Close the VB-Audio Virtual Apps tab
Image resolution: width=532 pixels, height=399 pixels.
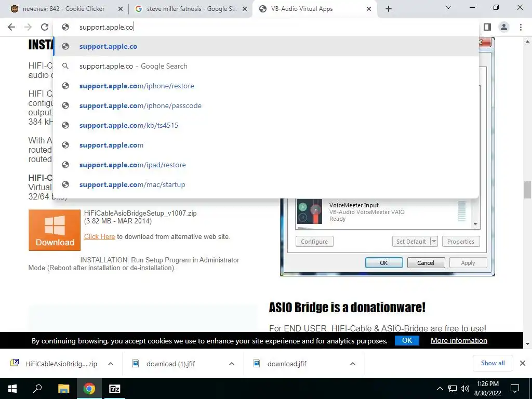click(369, 9)
